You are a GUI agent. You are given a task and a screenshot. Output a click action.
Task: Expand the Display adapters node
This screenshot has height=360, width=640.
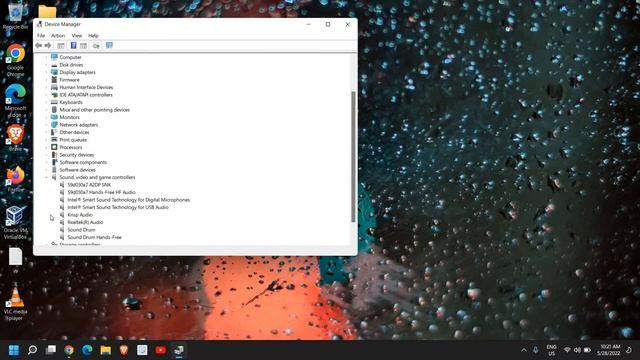(x=47, y=72)
